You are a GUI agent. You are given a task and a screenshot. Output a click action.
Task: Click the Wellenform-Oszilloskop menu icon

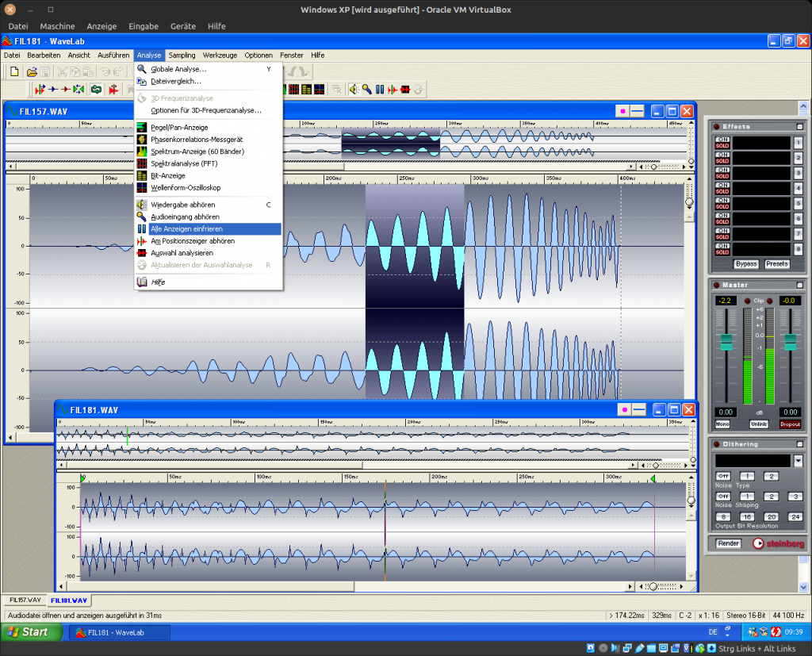point(142,188)
